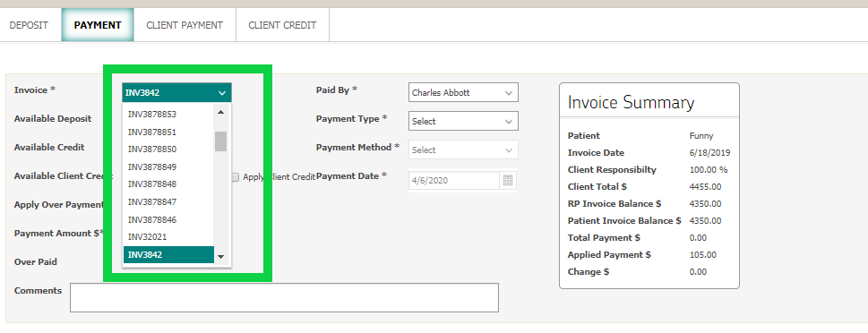
Task: Click the Invoice Date value 6/18/2019
Action: [709, 153]
